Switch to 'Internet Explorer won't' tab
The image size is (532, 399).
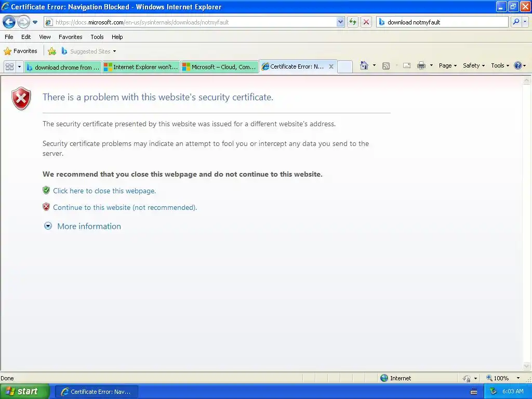tap(141, 67)
